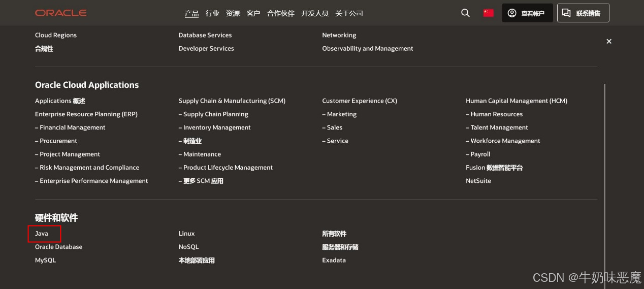Open the NoSQL link

188,247
